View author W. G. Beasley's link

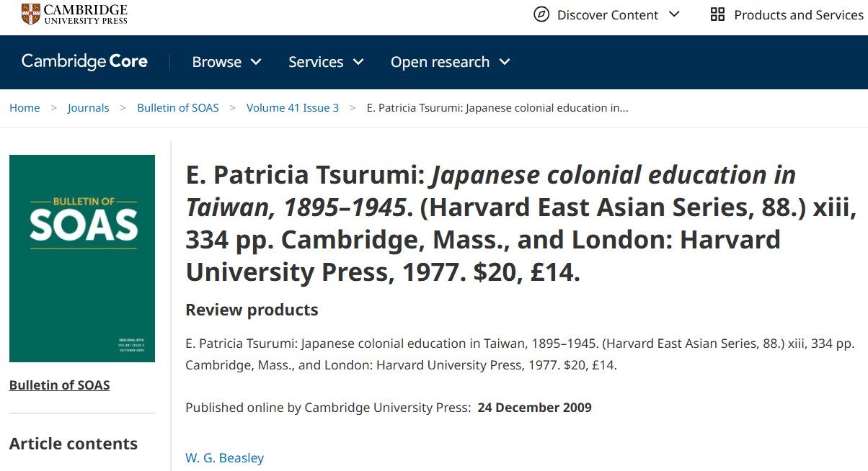coord(225,458)
